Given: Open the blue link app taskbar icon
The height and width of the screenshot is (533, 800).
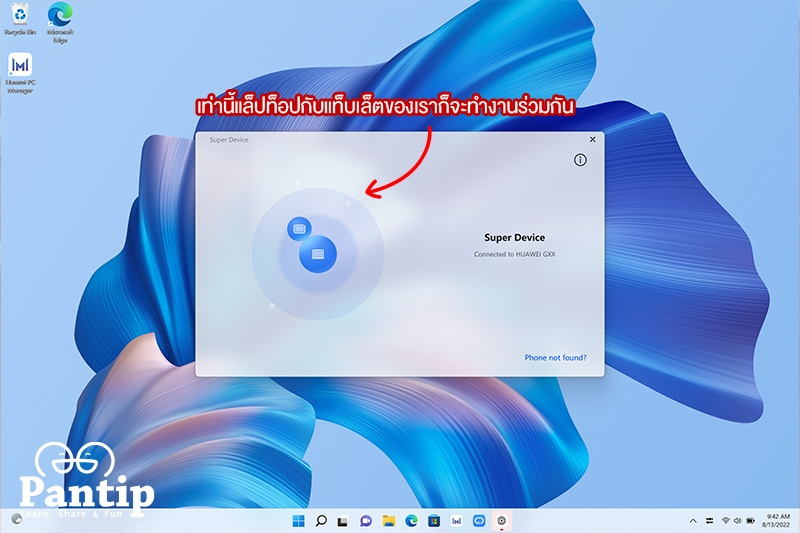Looking at the screenshot, I should point(479,521).
